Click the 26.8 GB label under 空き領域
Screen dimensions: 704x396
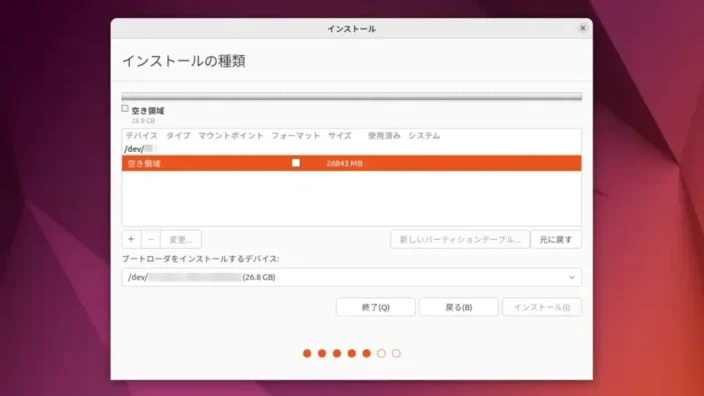point(143,121)
